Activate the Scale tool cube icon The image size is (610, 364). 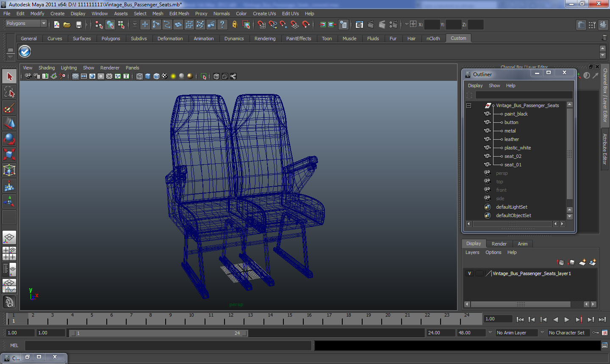[x=9, y=155]
